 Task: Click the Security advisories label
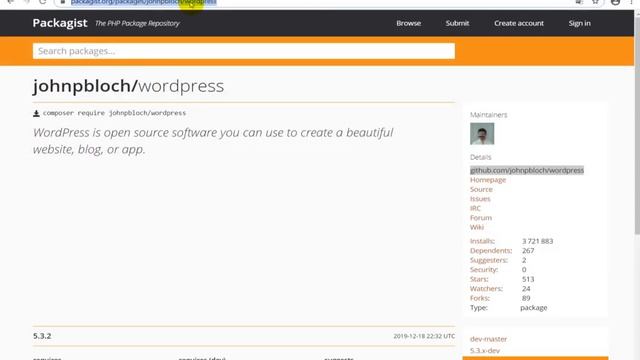point(484,269)
